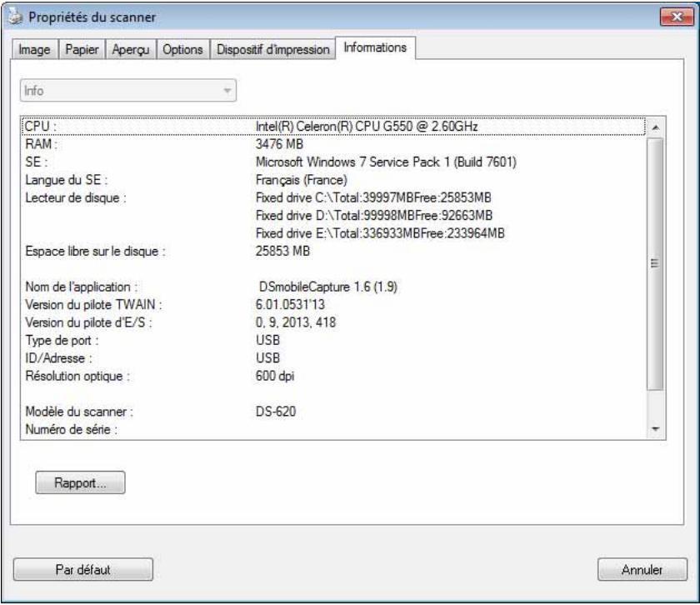
Task: Select the Informations tab
Action: click(x=375, y=47)
